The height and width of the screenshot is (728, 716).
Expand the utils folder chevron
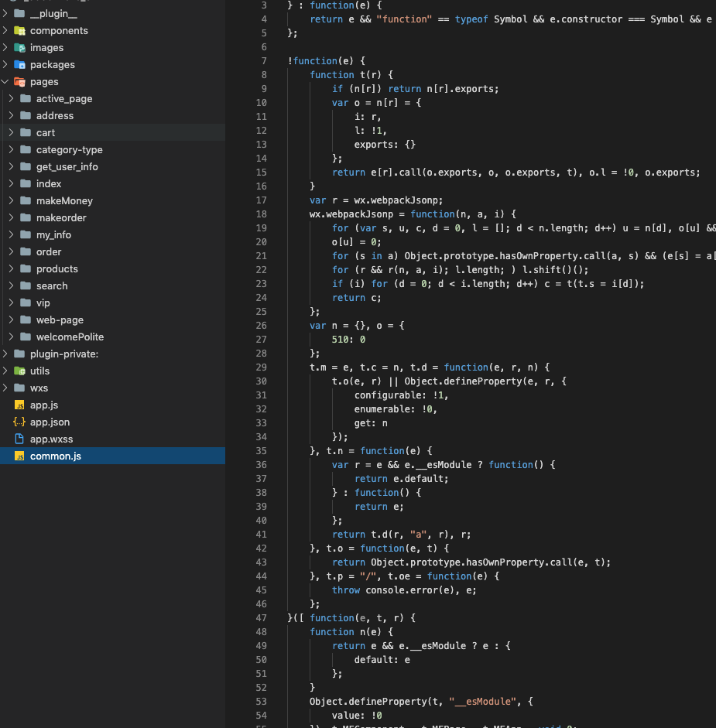click(x=5, y=371)
